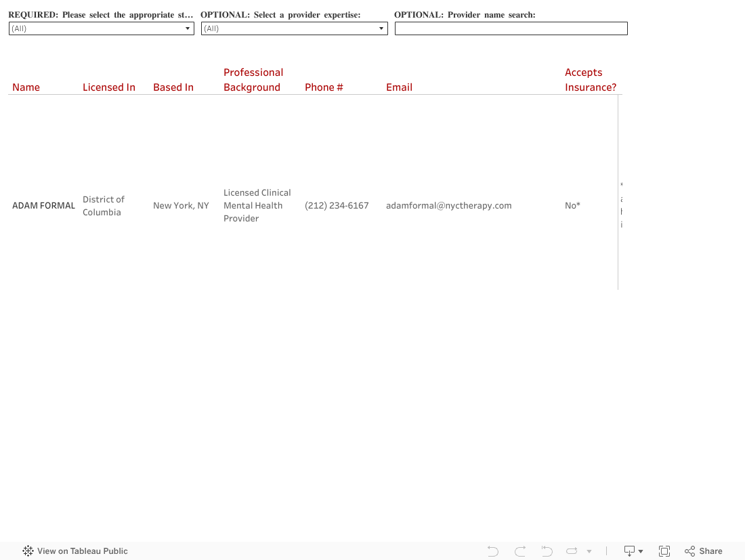The width and height of the screenshot is (745, 560).
Task: Click the Phone # column header
Action: [324, 87]
